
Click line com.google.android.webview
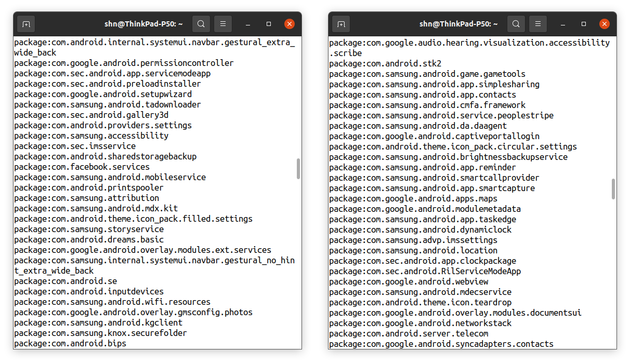click(x=409, y=282)
